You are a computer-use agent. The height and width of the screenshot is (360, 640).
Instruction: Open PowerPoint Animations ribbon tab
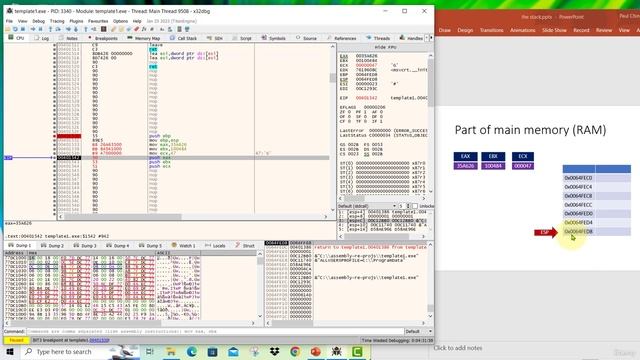[x=522, y=30]
